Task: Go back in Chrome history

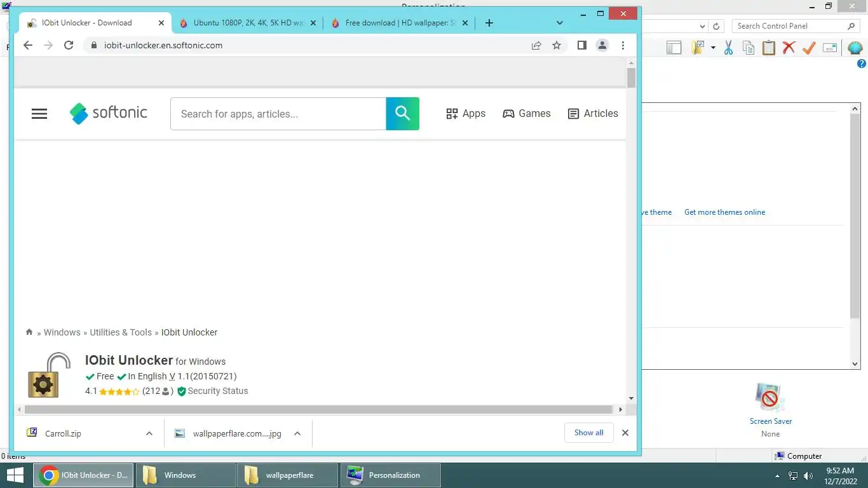Action: coord(27,45)
